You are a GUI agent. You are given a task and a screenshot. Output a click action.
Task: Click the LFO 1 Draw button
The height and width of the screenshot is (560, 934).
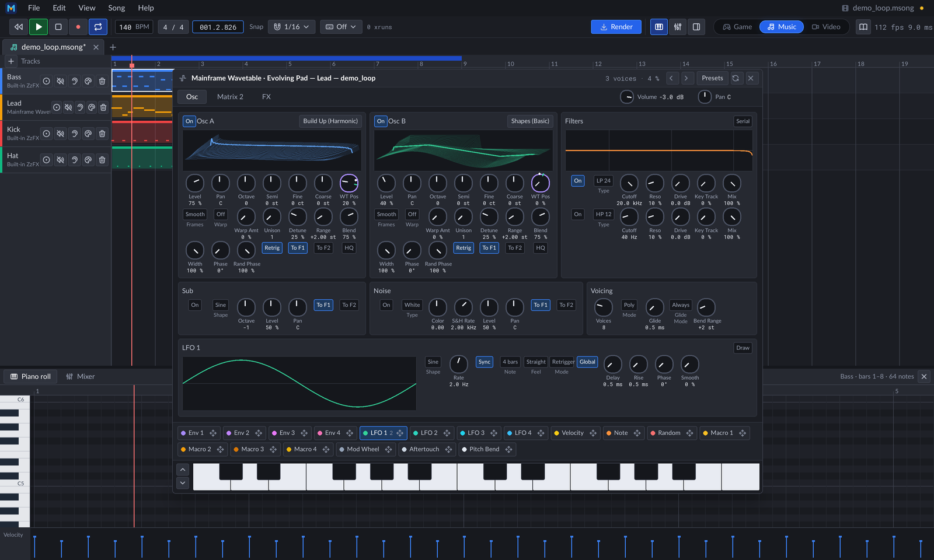[x=743, y=348]
